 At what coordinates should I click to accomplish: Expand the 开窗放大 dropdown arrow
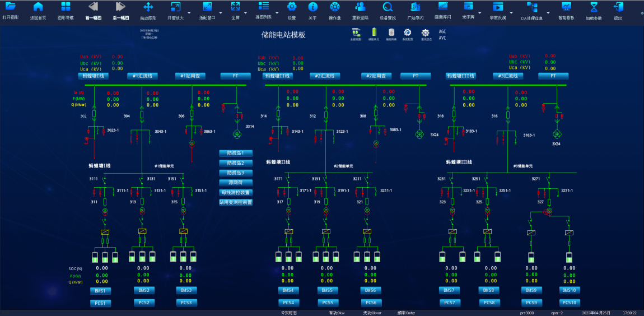189,12
